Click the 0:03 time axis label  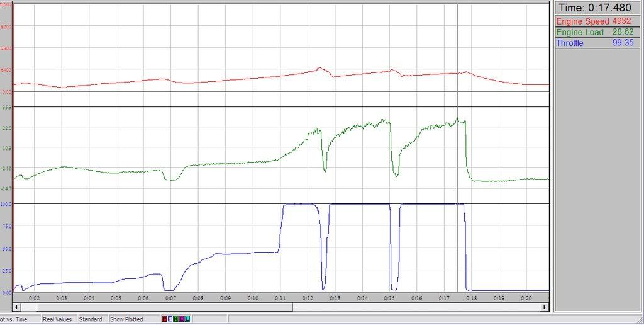62,298
